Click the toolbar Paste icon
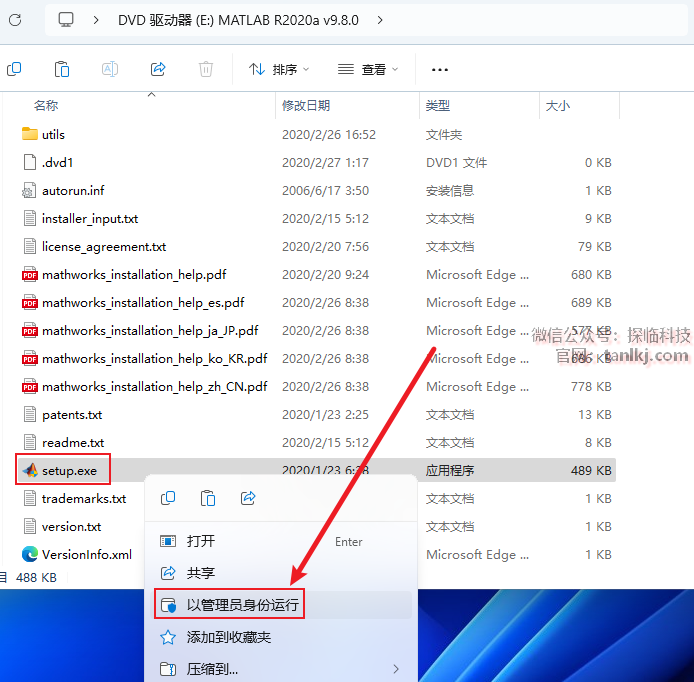Viewport: 694px width, 682px height. [x=62, y=69]
